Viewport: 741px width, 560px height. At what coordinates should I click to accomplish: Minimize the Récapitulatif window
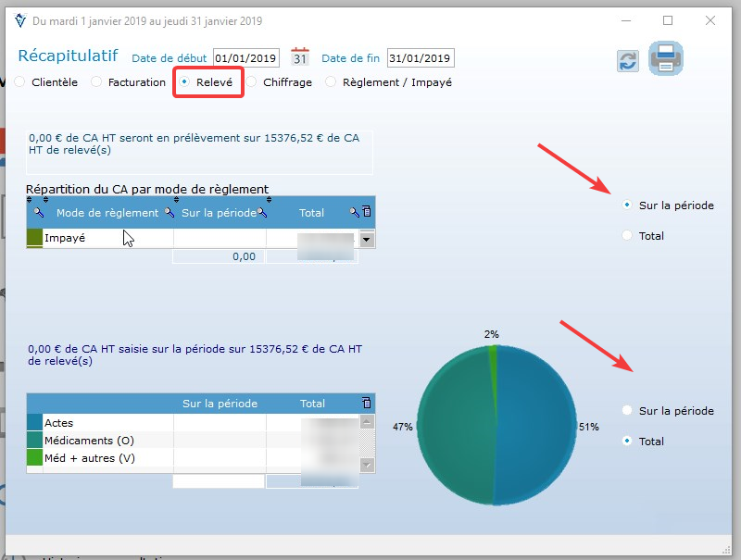point(626,20)
